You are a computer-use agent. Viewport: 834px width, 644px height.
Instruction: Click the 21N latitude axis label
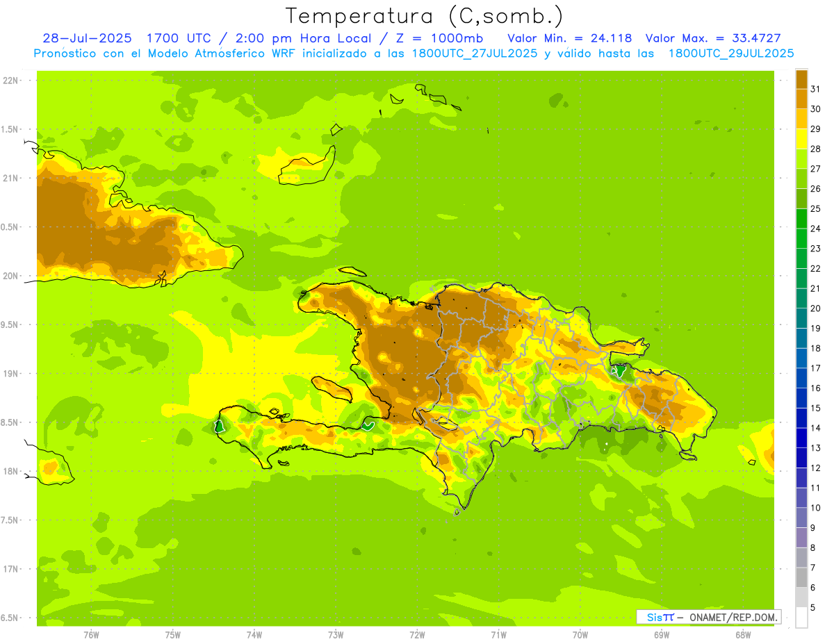point(10,178)
